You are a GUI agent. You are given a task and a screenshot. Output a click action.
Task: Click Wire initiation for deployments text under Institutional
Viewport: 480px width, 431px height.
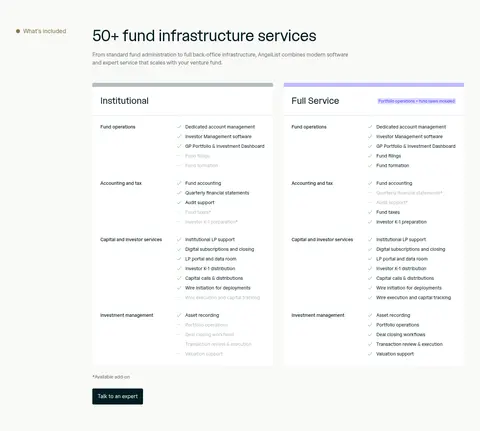click(218, 288)
